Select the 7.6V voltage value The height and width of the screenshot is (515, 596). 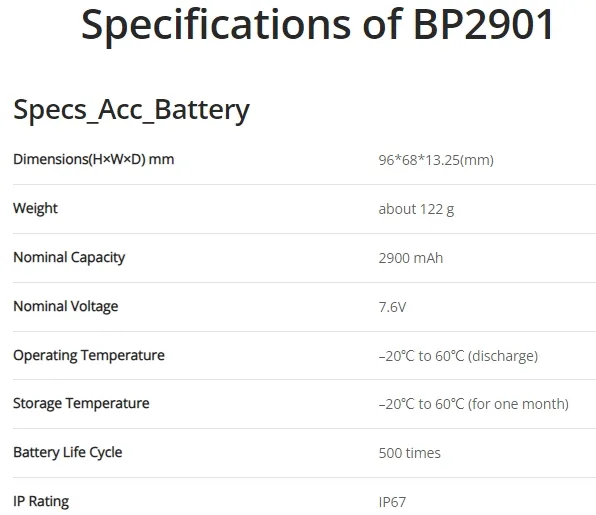click(392, 307)
